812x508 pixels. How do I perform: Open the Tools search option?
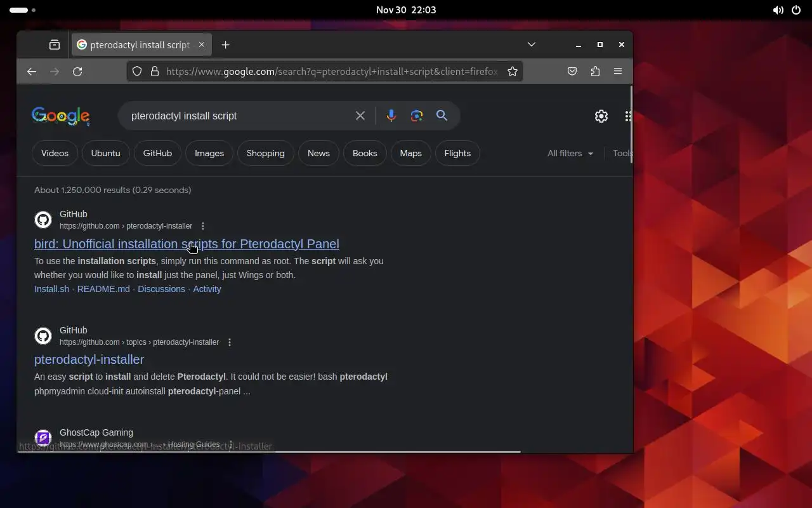[x=622, y=153]
